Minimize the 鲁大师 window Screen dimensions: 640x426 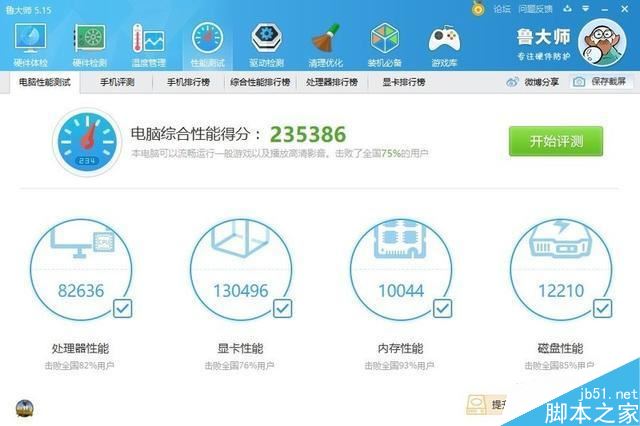(x=605, y=9)
